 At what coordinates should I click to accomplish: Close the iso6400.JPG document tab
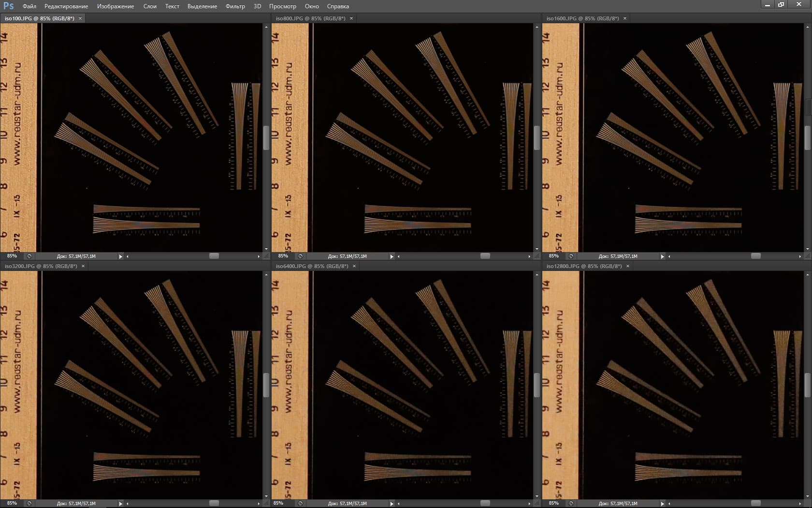354,266
